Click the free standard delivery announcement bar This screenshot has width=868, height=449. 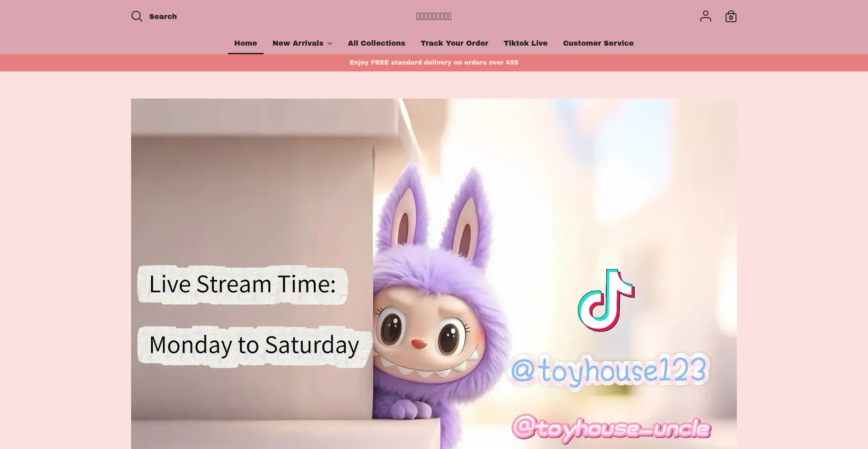point(434,62)
